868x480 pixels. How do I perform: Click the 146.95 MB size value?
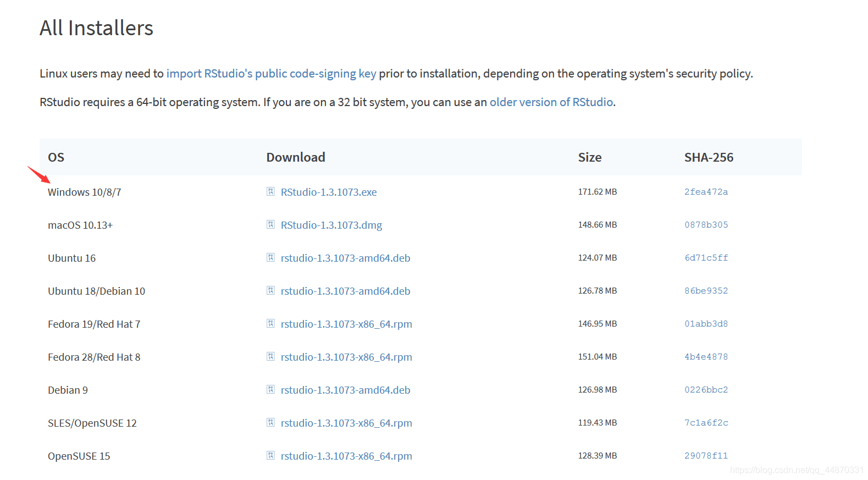point(598,324)
